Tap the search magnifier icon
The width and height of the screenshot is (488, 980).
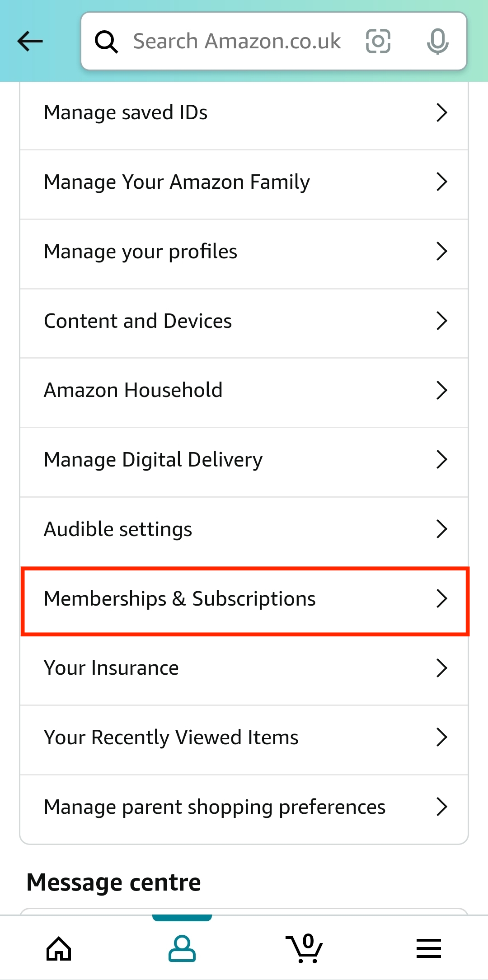click(x=106, y=42)
